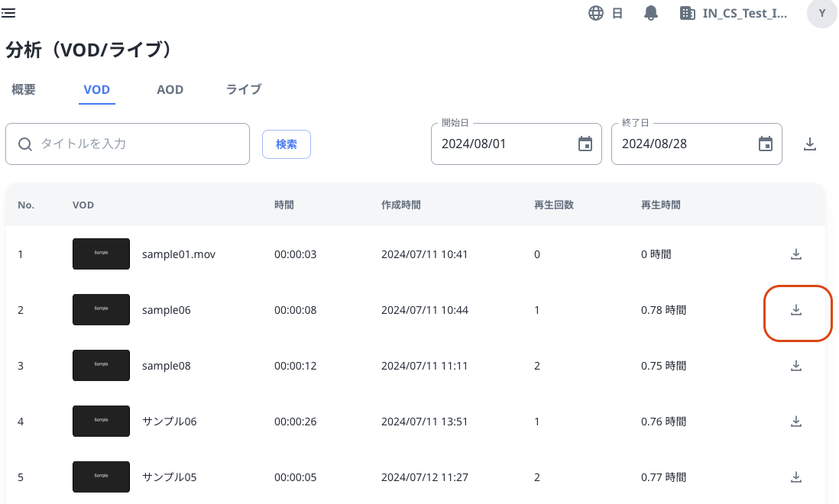Switch to the ライブ tab
This screenshot has height=504, width=839.
point(243,89)
